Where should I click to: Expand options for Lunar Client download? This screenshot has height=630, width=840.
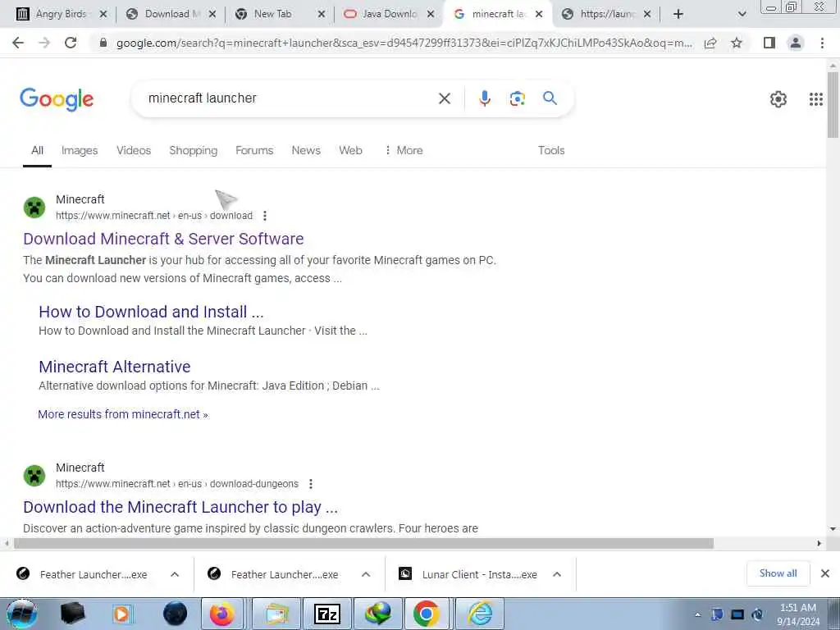tap(557, 574)
